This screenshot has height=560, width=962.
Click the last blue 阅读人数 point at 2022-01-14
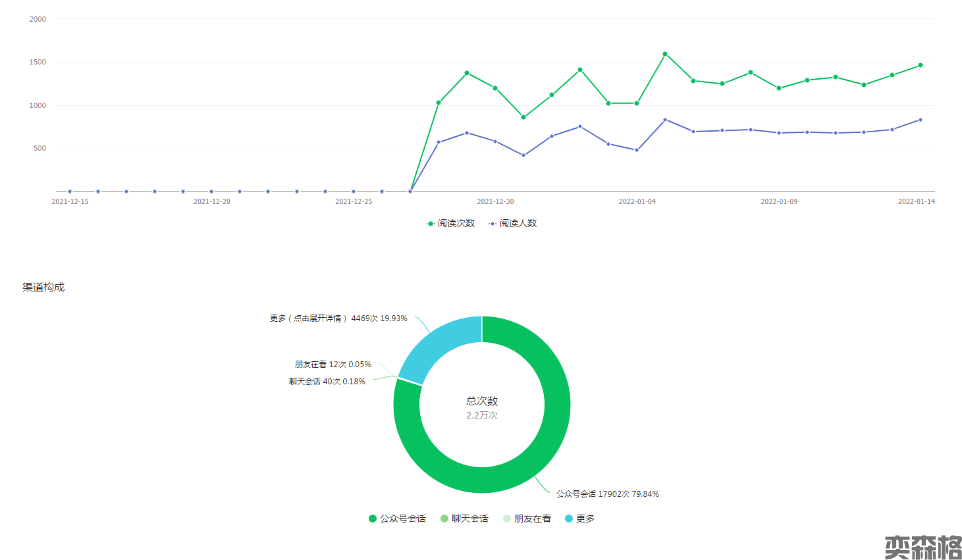click(x=921, y=120)
